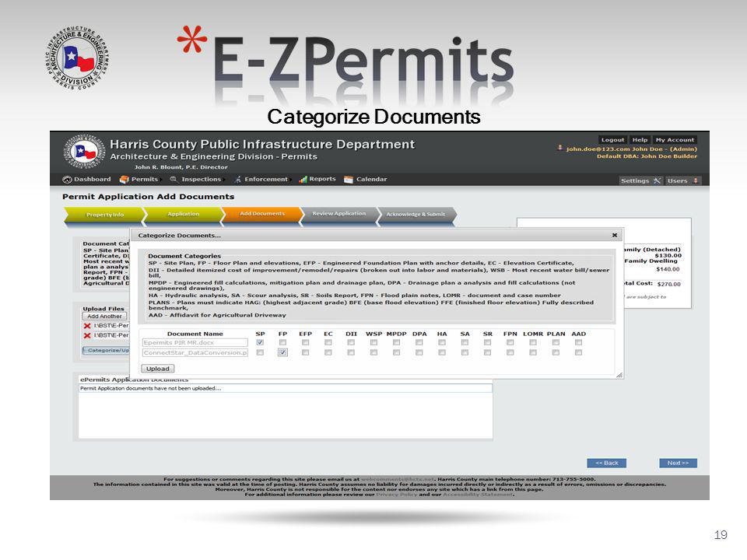Viewport: 747px width, 560px height.
Task: Check EFP for Epermits PIR MR.docx
Action: (305, 342)
